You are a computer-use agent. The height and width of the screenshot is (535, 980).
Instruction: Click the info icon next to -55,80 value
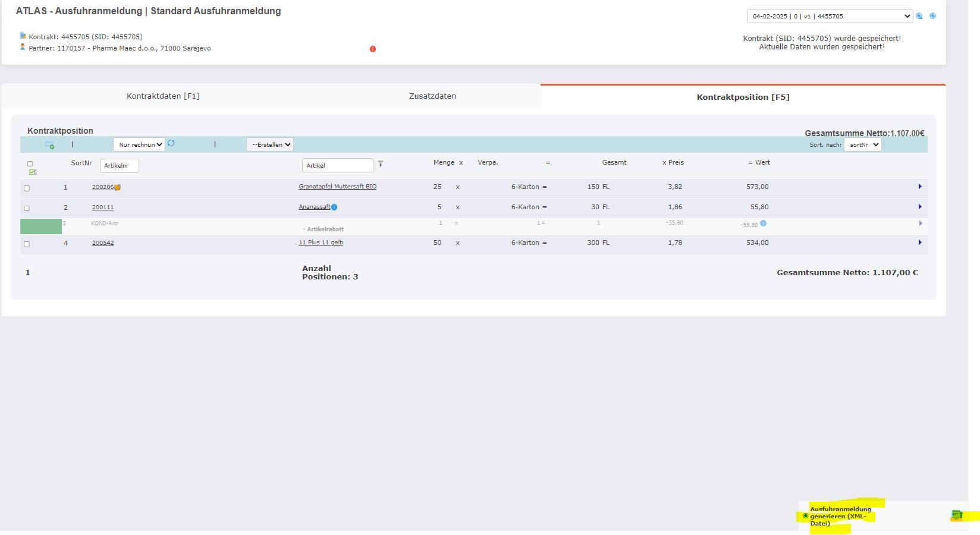click(763, 224)
